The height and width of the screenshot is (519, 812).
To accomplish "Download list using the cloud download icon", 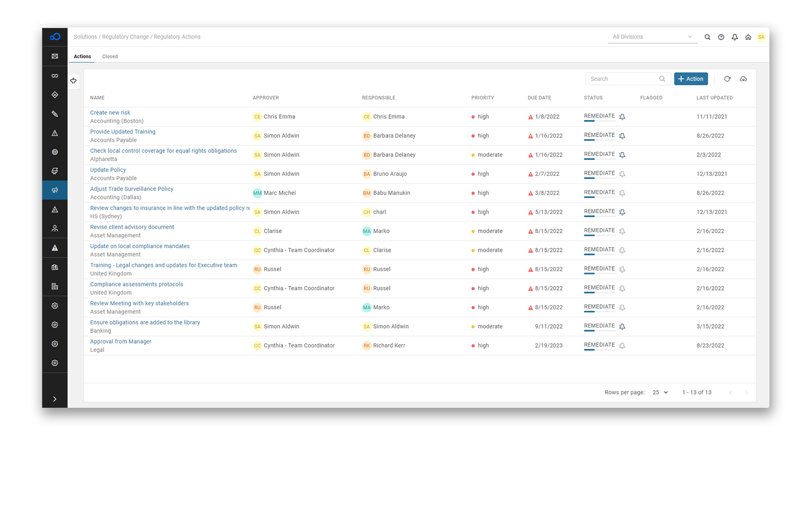I will tap(743, 79).
